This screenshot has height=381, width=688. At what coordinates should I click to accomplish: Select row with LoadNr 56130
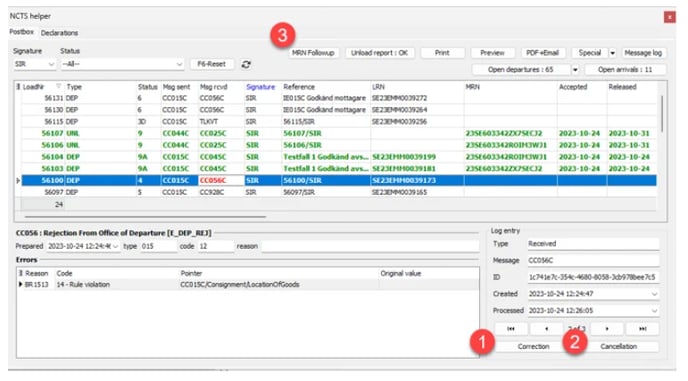[339, 110]
